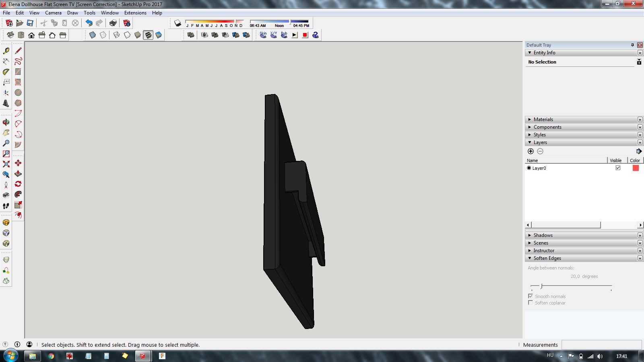Add a new layer
This screenshot has width=644, height=362.
[x=530, y=151]
